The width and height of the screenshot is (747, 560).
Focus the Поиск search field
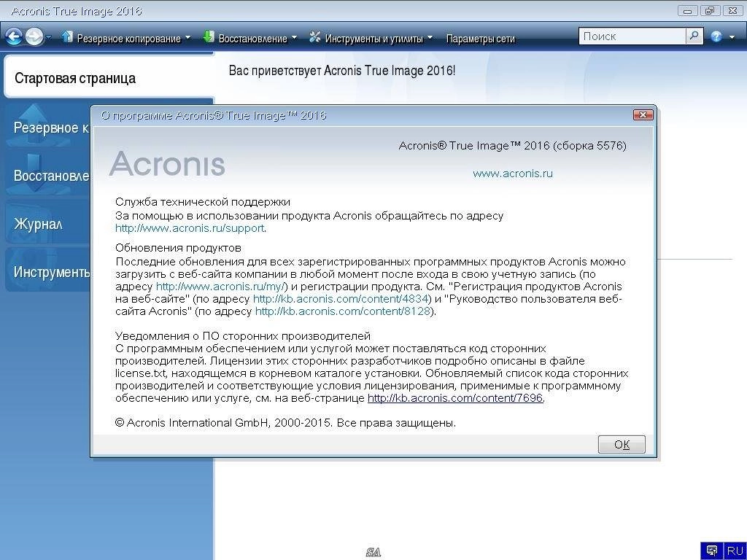pos(632,36)
